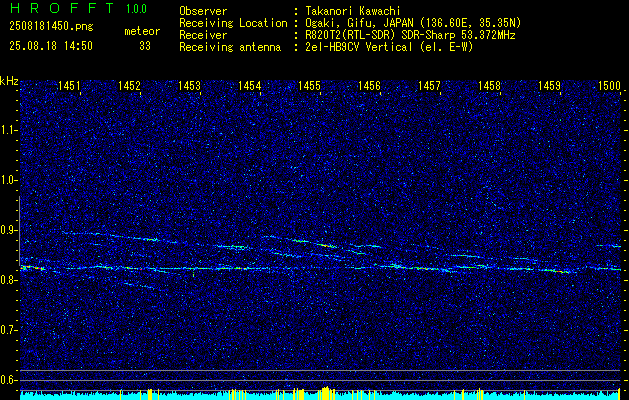Click the 1458 time marker
Screen dimensions: 629x400
pyautogui.click(x=489, y=85)
